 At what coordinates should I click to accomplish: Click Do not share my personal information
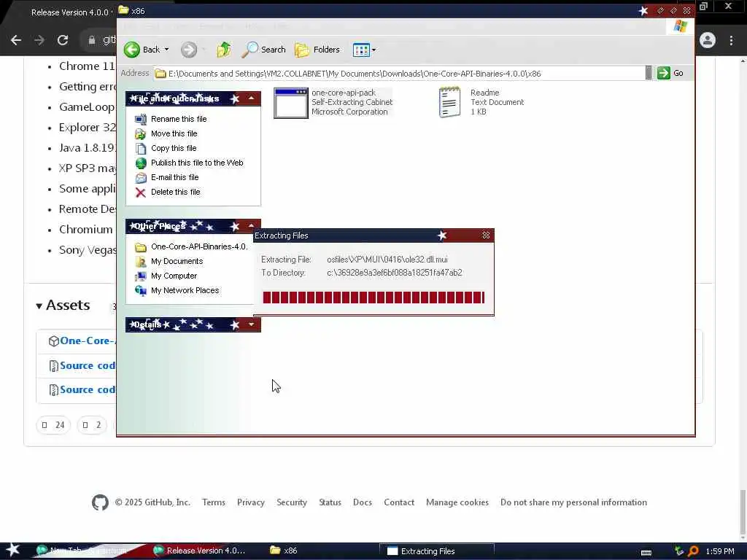click(x=573, y=502)
